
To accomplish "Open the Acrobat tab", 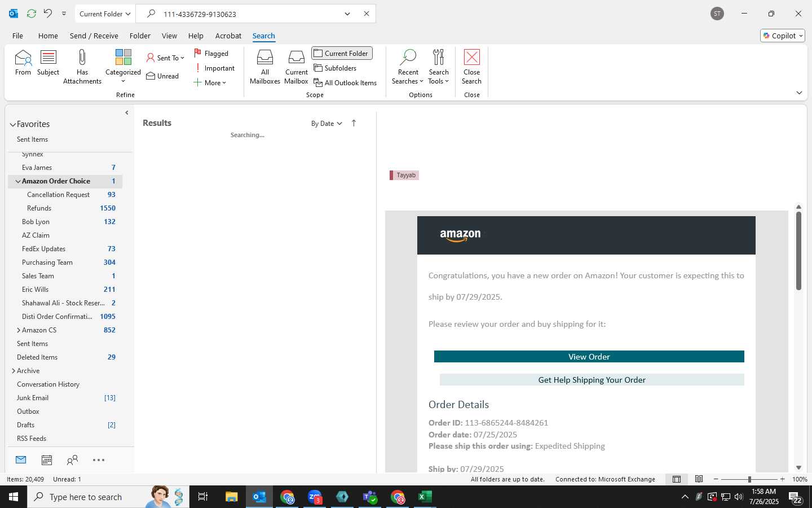I will (x=228, y=36).
